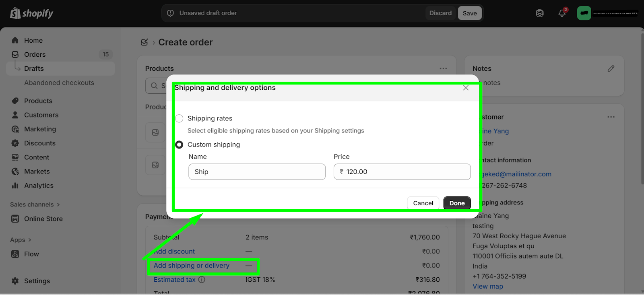Click the Done button

click(457, 203)
